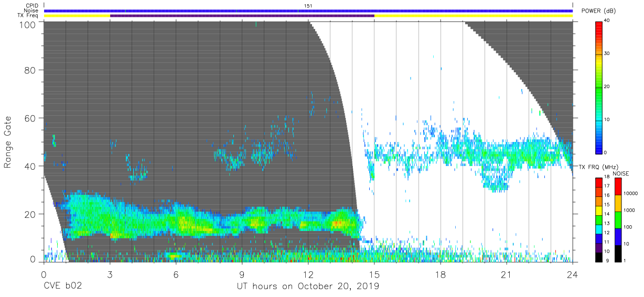Click the NOISE legend title
Viewport: 644px width, 297px height.
pyautogui.click(x=621, y=173)
